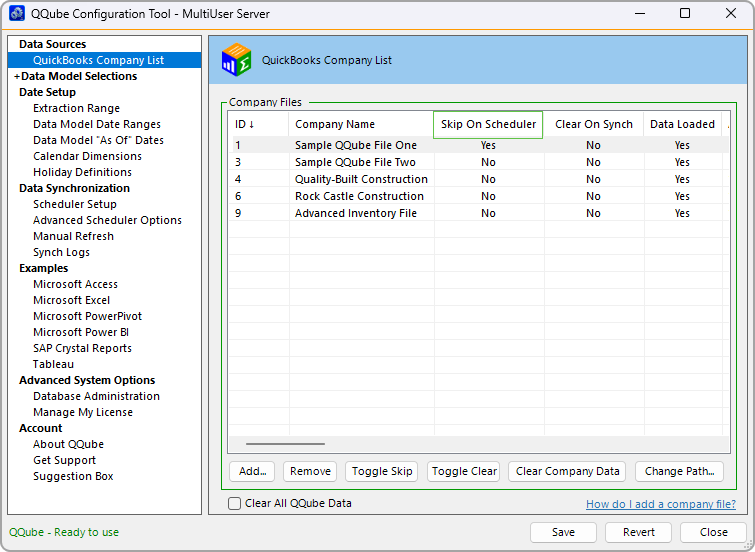The width and height of the screenshot is (755, 552).
Task: Open Scheduler Setup
Action: pyautogui.click(x=75, y=204)
